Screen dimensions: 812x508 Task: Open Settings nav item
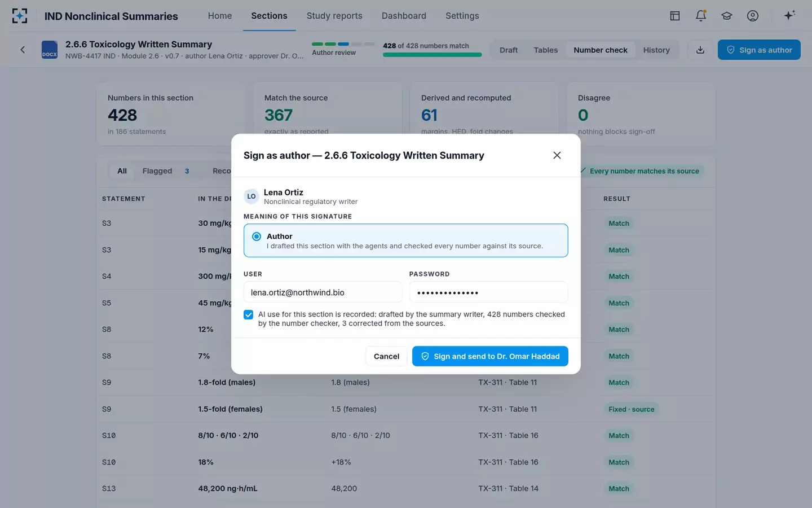point(462,16)
